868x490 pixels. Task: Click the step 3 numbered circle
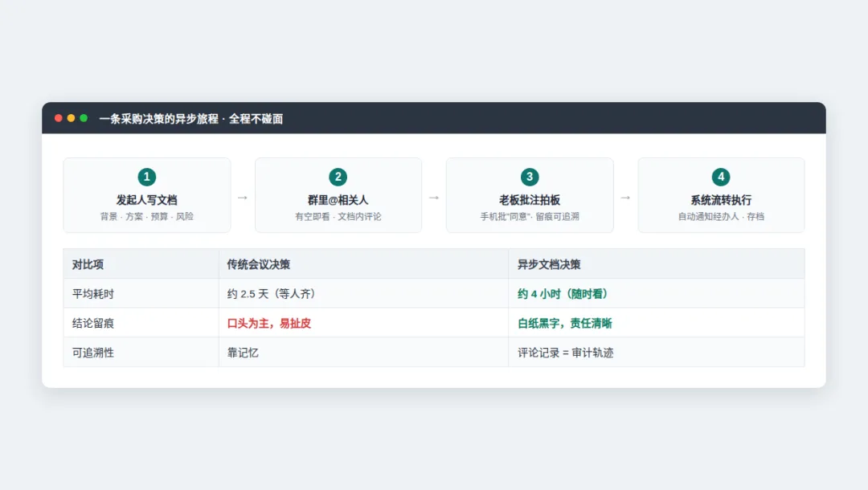(529, 177)
